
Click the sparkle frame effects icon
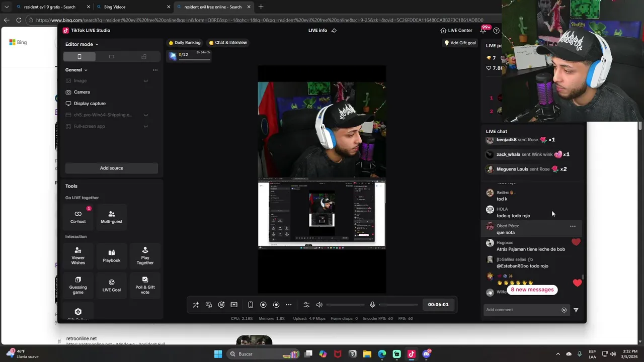(x=234, y=305)
